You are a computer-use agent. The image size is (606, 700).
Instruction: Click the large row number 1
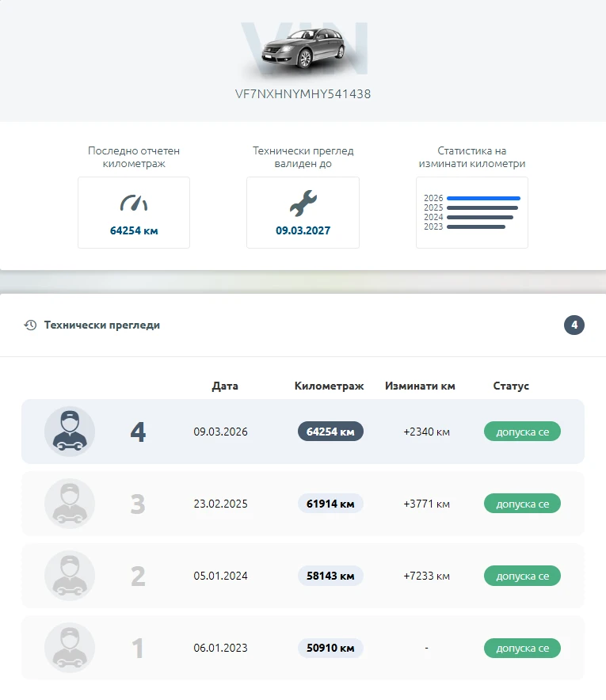point(138,649)
